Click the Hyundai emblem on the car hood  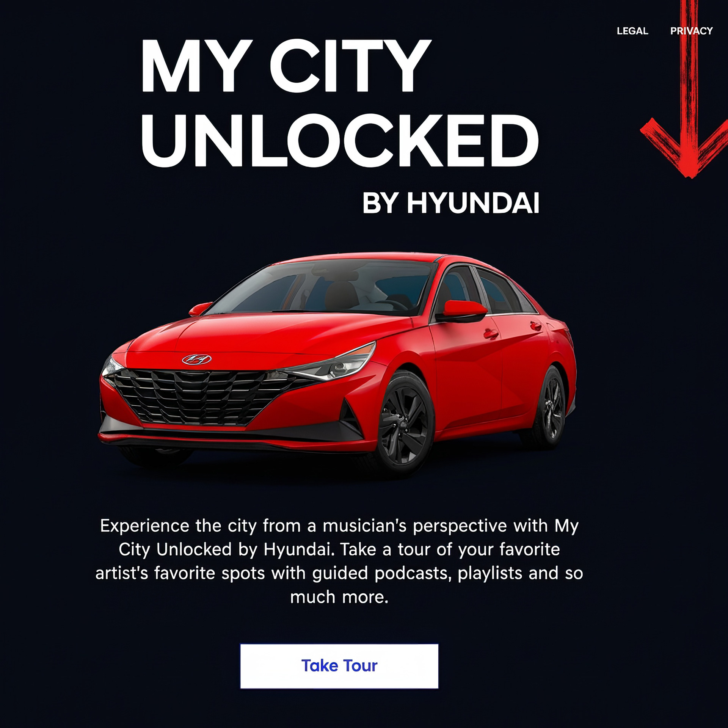point(197,359)
